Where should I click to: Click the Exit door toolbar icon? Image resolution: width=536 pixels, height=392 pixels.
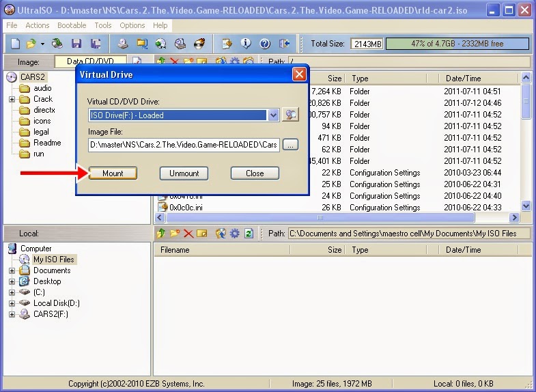(285, 44)
